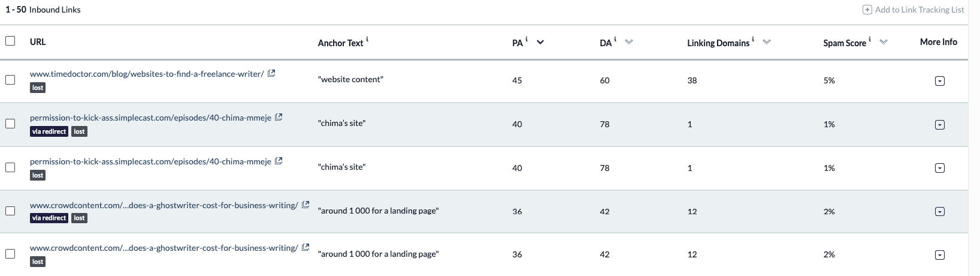Click the DA column info icon

(615, 39)
